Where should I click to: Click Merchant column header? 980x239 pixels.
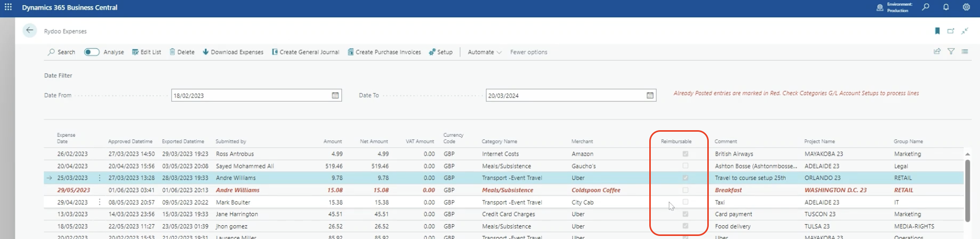(x=582, y=141)
